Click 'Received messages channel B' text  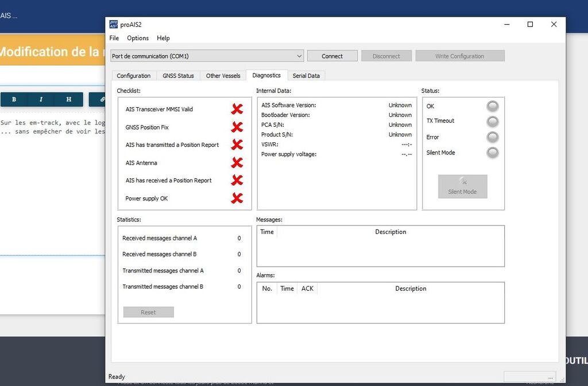[x=160, y=254]
